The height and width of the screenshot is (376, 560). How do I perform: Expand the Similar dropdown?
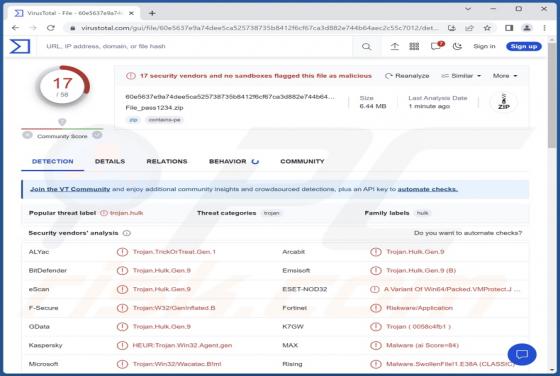point(461,76)
